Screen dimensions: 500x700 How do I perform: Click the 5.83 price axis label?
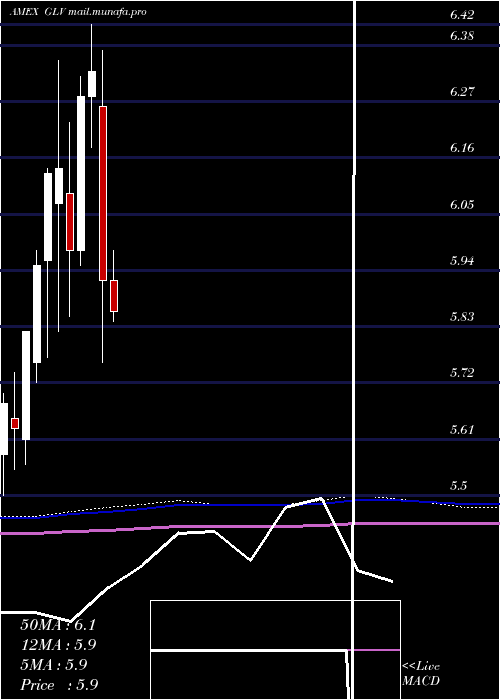462,317
